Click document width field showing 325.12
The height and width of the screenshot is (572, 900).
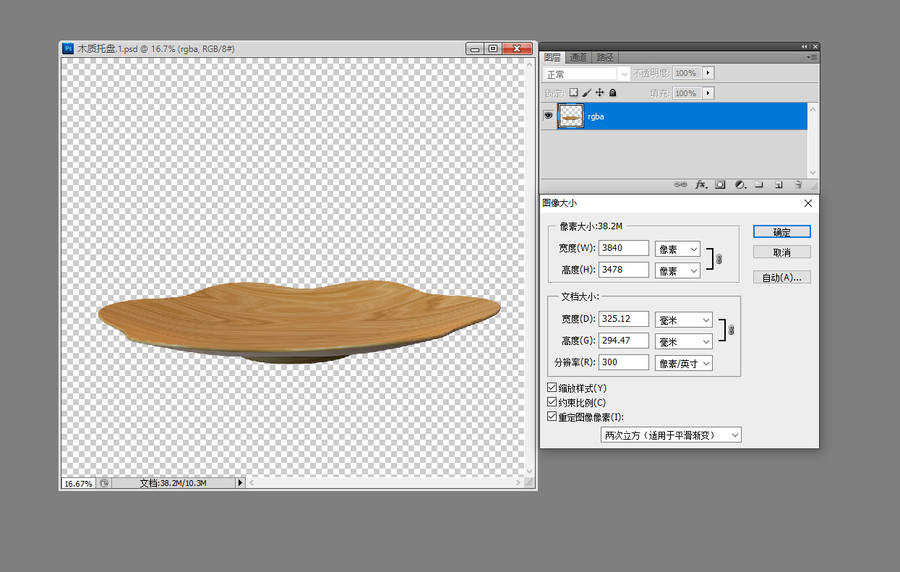[623, 318]
